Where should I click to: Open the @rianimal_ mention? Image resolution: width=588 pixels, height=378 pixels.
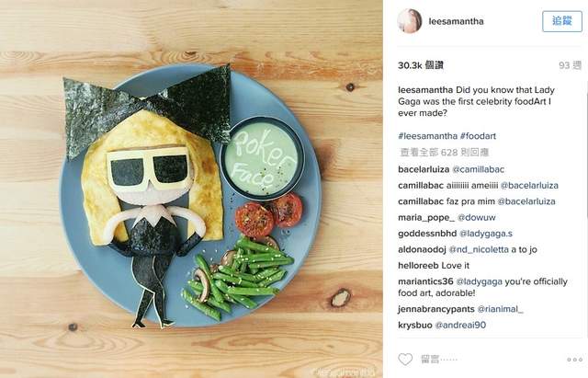500,309
